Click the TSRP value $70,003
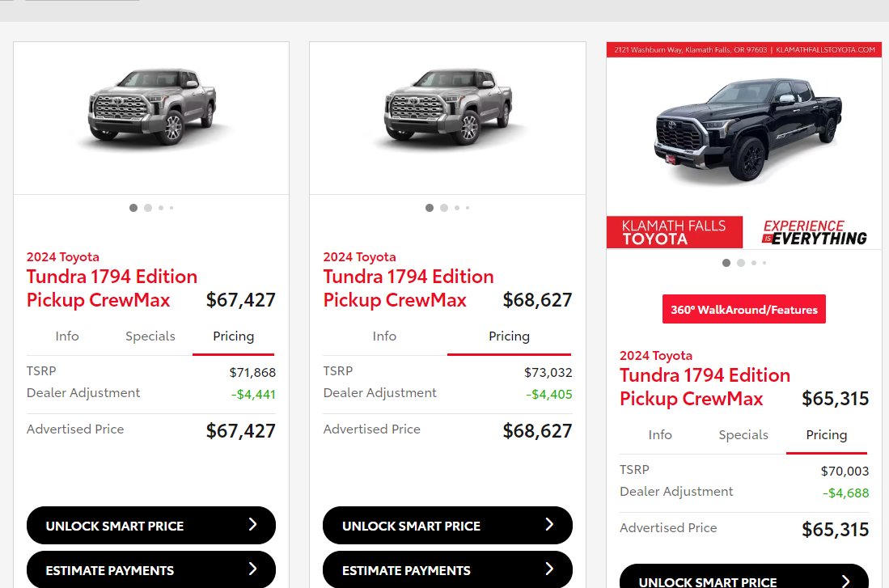889x588 pixels. [x=845, y=472]
